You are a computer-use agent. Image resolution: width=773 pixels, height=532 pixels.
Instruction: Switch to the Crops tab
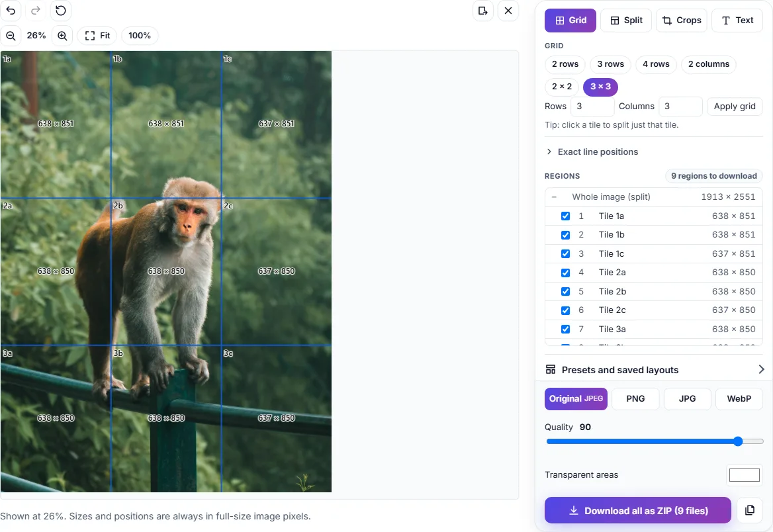point(682,21)
